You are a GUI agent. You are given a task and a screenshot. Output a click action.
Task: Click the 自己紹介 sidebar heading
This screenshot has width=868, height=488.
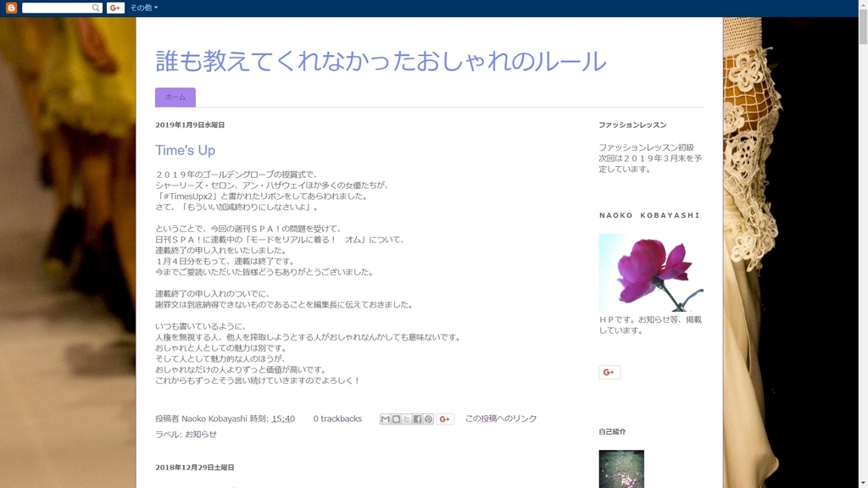click(612, 431)
